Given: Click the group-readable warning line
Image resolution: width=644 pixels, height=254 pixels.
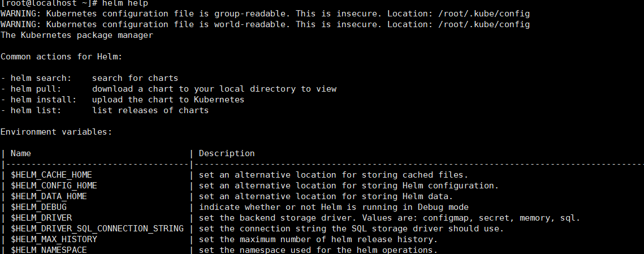Looking at the screenshot, I should [x=265, y=14].
